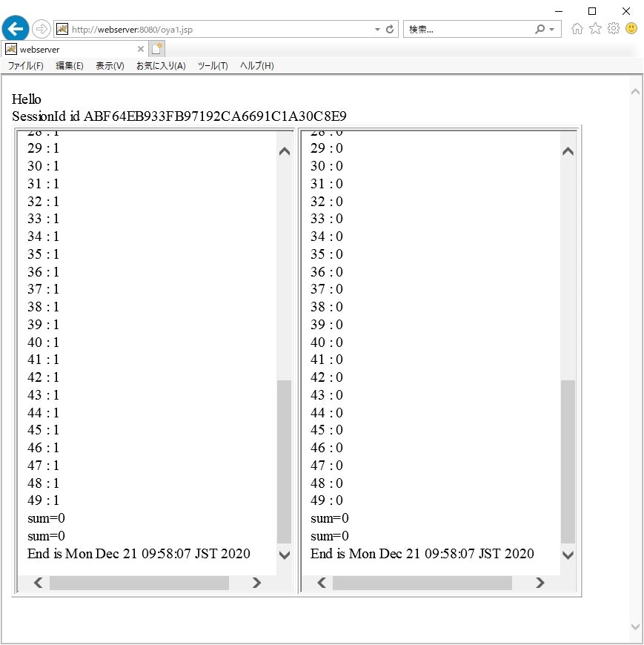
Task: Click right frame's End is Mon Dec 21 line
Action: pyautogui.click(x=422, y=554)
